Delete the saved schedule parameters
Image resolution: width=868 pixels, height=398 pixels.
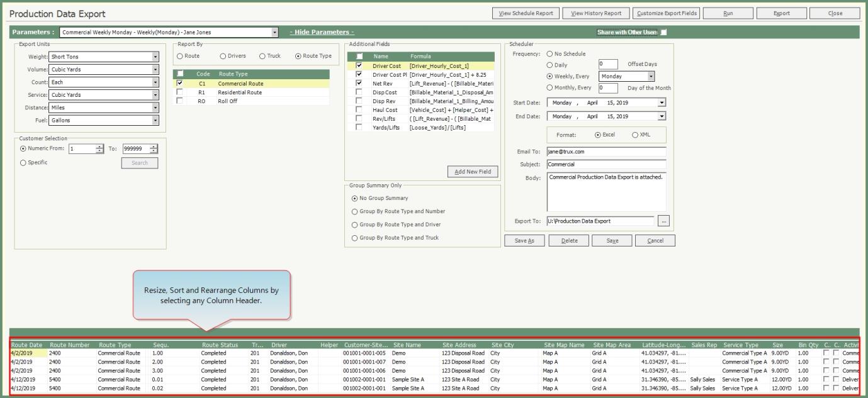click(x=569, y=240)
